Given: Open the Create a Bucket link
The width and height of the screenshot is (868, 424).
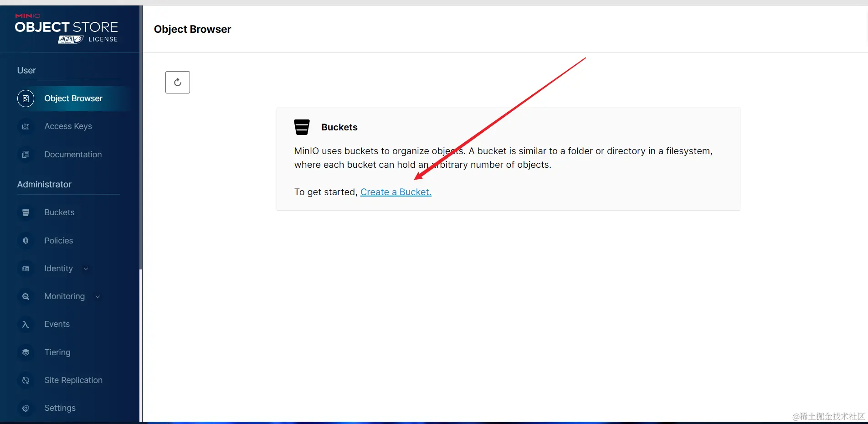Looking at the screenshot, I should tap(396, 192).
